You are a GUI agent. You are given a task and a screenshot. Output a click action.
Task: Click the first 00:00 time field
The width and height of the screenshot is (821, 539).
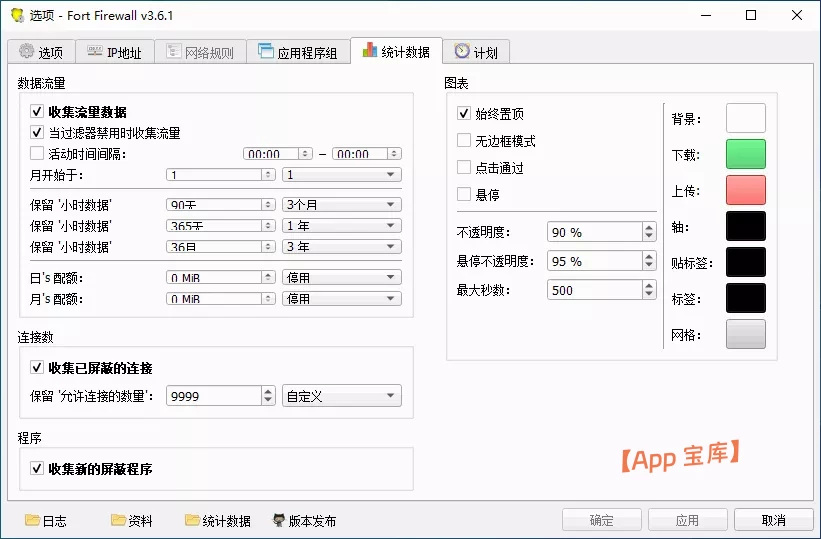(x=278, y=153)
